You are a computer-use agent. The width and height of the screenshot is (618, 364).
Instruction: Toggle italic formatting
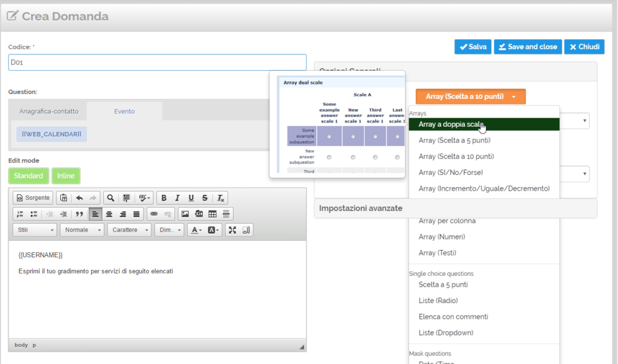(177, 198)
